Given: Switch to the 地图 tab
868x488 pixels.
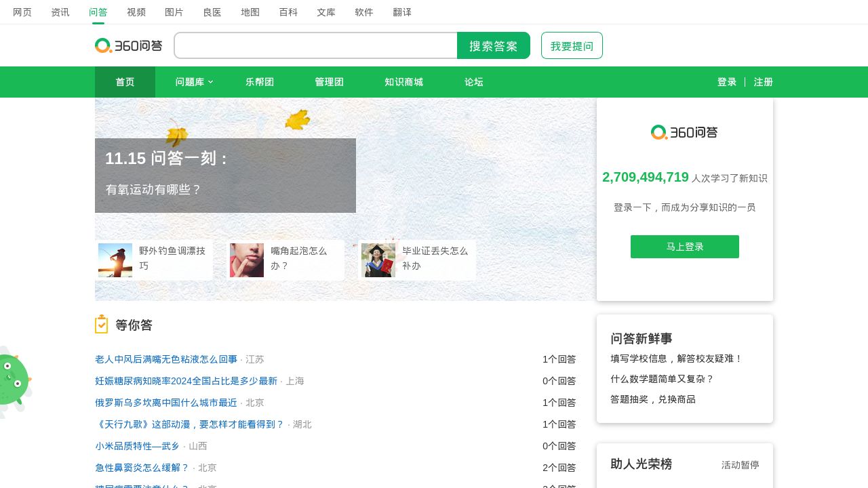Looking at the screenshot, I should pos(250,12).
